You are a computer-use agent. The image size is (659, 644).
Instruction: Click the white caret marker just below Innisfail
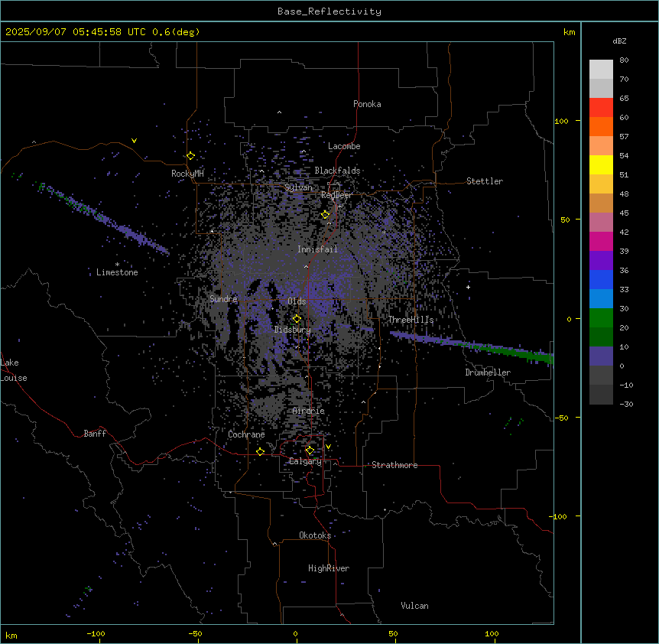[306, 266]
